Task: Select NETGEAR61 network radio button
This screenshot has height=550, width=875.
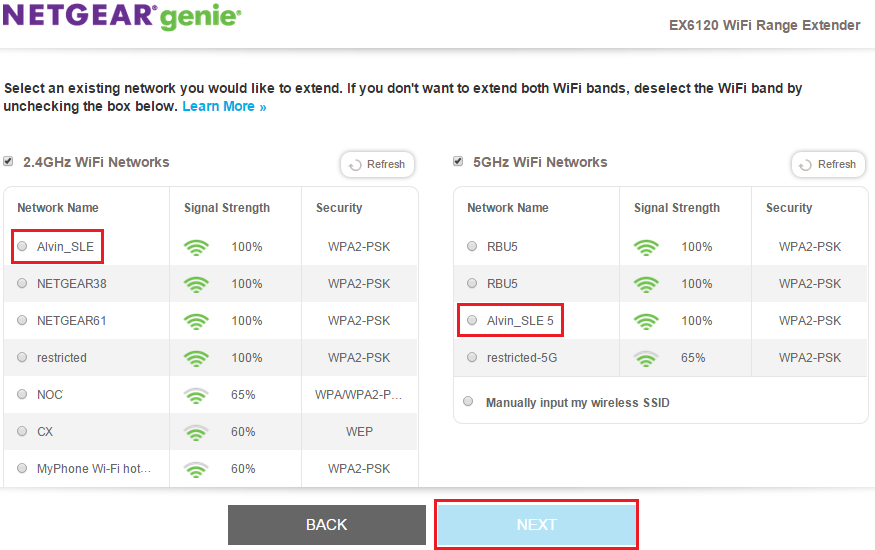Action: point(23,321)
